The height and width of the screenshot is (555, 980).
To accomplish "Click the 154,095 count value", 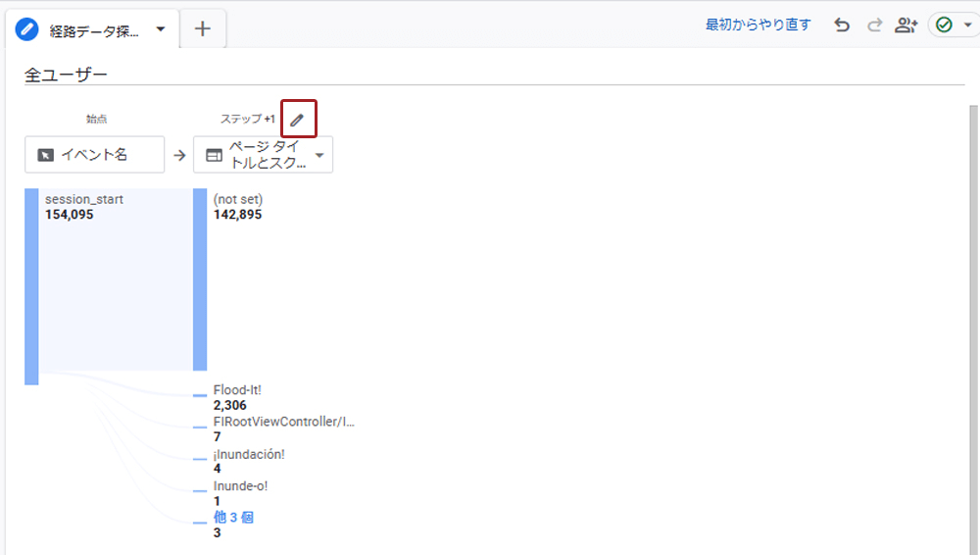I will pos(69,215).
